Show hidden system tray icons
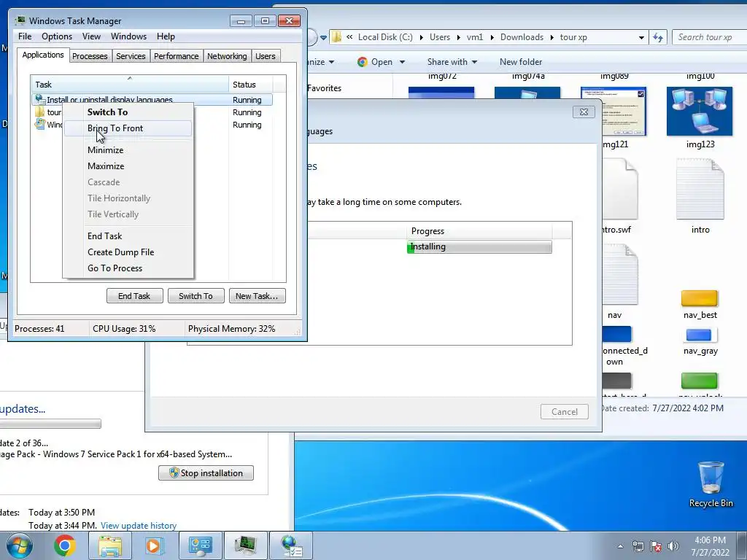Screen dimensions: 747x560 pos(620,546)
